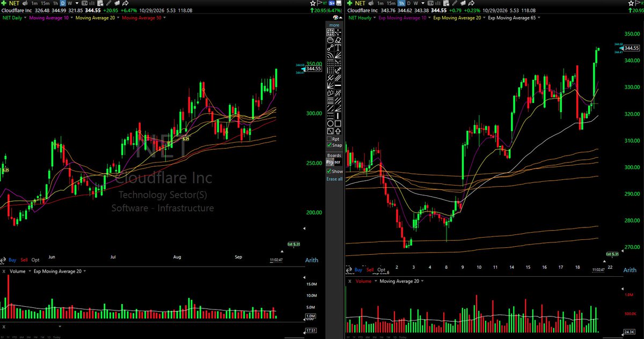Set hourly chart to 15m timeframe
Image resolution: width=644 pixels, height=339 pixels.
point(391,3)
